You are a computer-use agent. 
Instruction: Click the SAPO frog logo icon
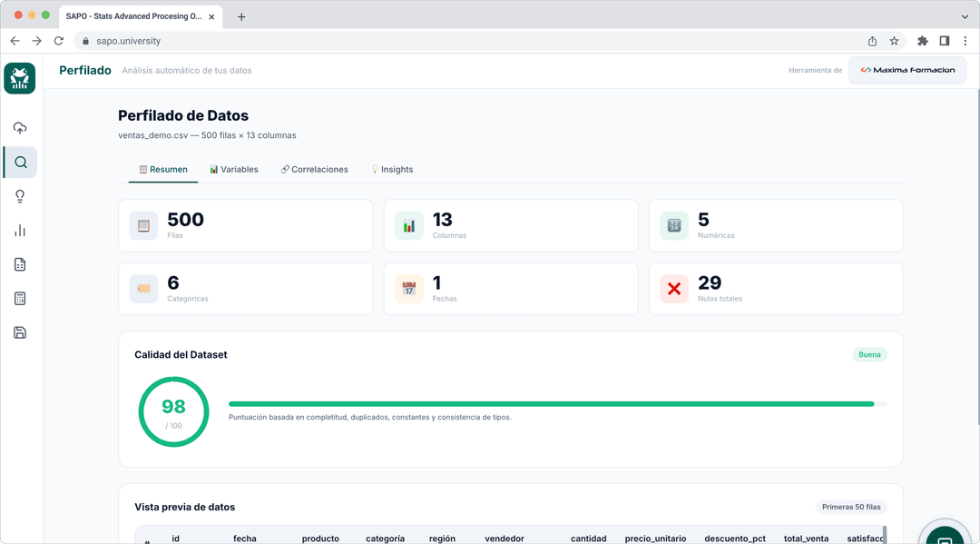click(x=19, y=78)
